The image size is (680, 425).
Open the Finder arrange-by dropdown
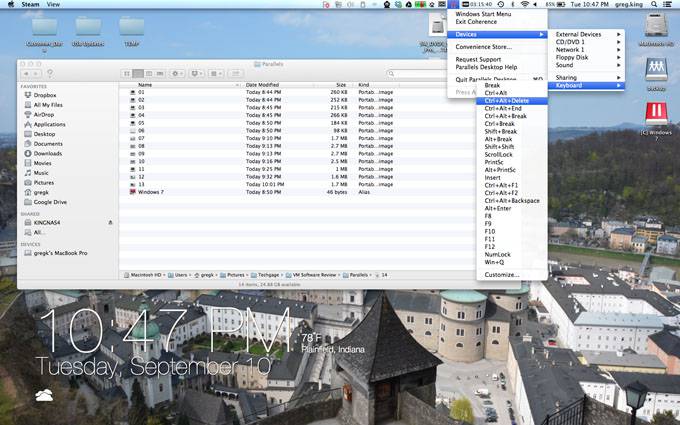click(x=216, y=74)
